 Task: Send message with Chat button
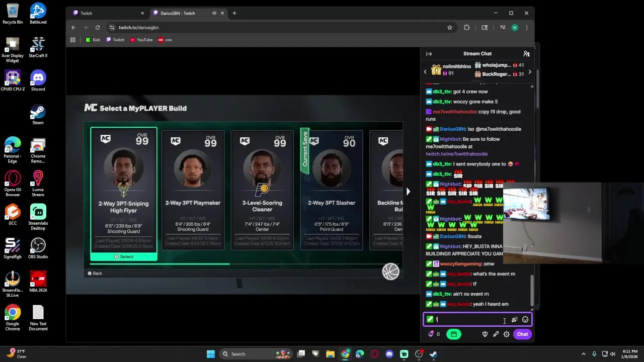tap(522, 334)
